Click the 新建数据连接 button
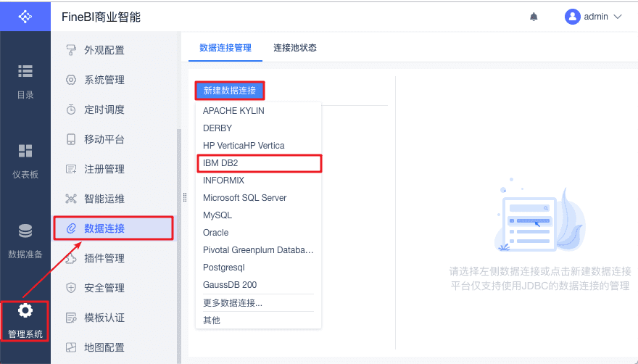The image size is (638, 364). pos(230,91)
